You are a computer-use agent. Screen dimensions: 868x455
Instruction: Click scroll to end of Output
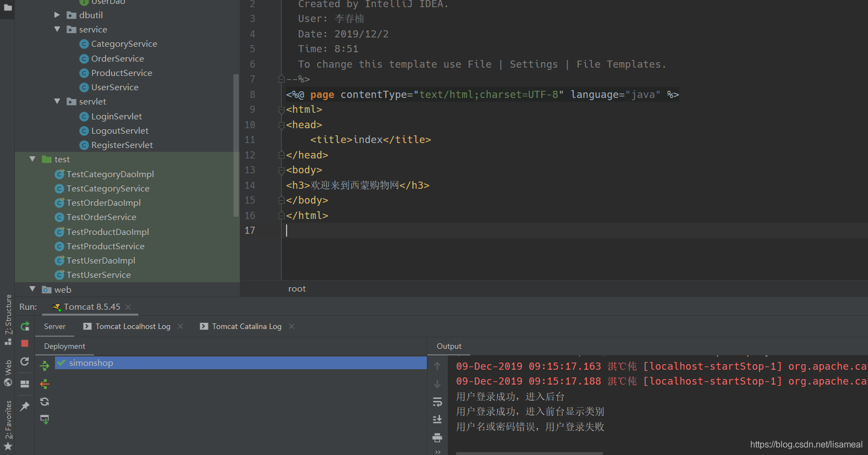[x=437, y=420]
